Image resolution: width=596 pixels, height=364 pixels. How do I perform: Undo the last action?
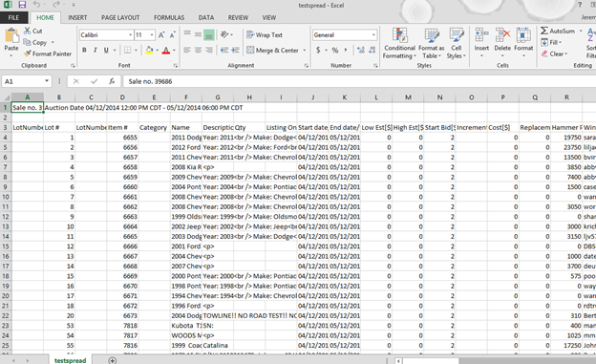(36, 5)
